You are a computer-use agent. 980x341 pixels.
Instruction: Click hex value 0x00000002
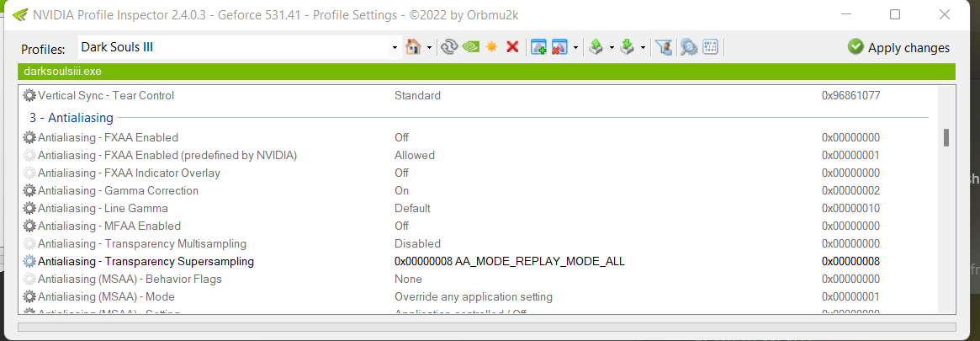coord(850,190)
